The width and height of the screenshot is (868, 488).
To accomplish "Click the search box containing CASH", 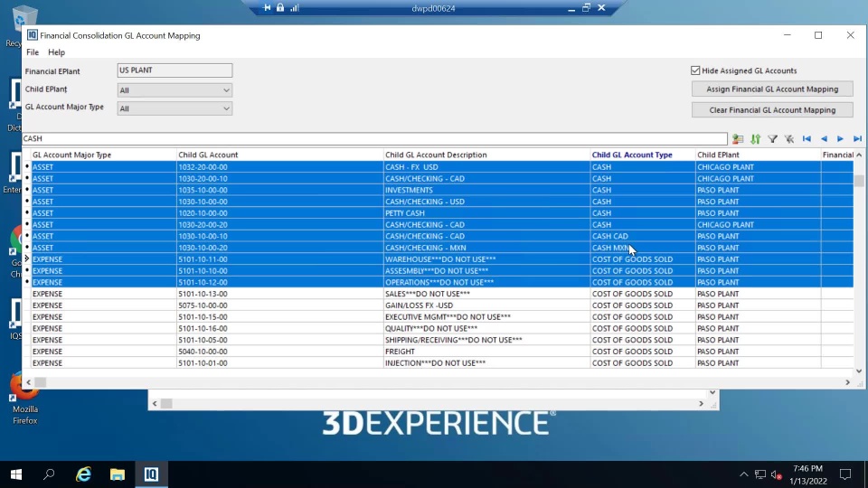I will 374,138.
